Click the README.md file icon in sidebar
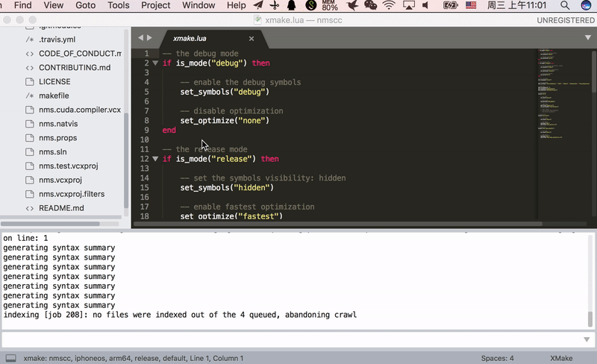 click(29, 208)
